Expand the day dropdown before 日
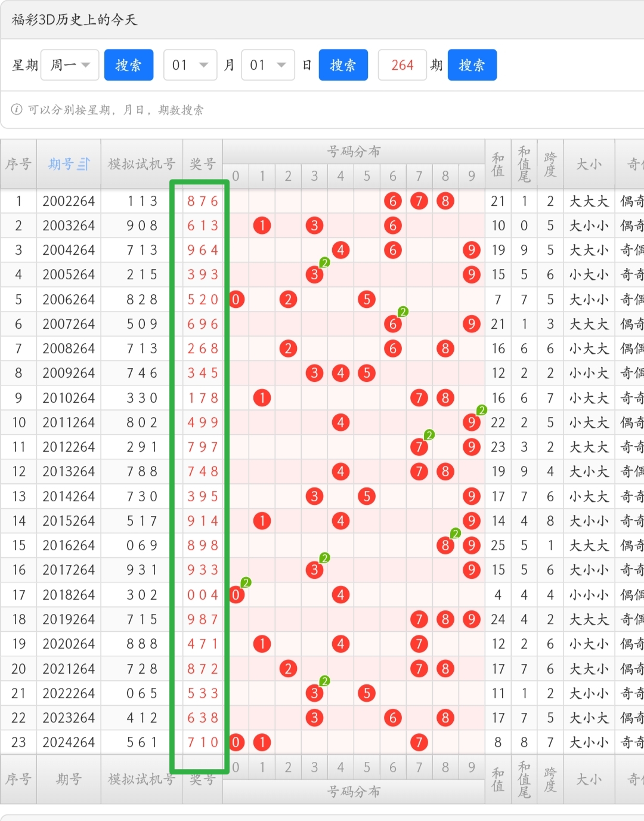This screenshot has width=644, height=821. (x=268, y=65)
